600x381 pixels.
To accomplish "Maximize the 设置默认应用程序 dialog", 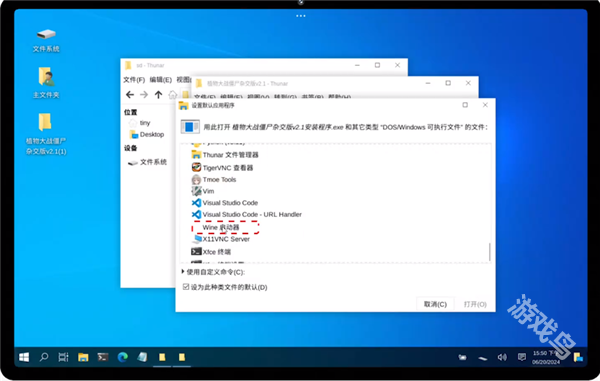I will [x=465, y=105].
